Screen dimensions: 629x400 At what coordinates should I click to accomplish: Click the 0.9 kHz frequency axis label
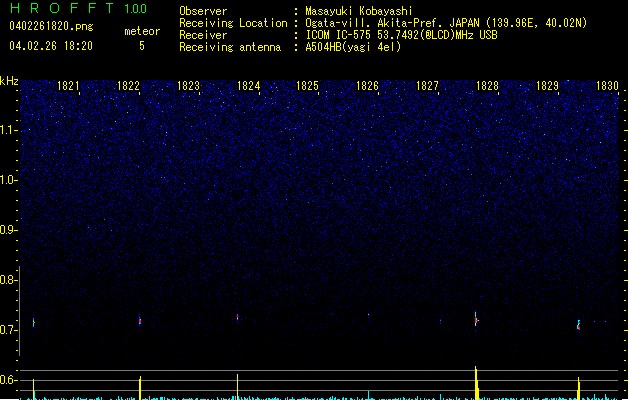(x=8, y=230)
